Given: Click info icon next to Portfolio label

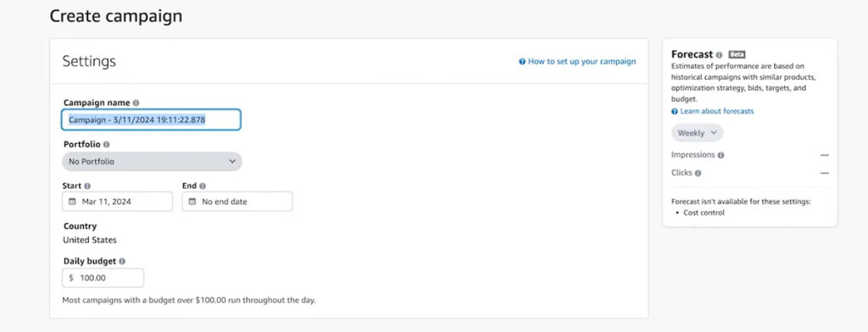Looking at the screenshot, I should tap(106, 145).
